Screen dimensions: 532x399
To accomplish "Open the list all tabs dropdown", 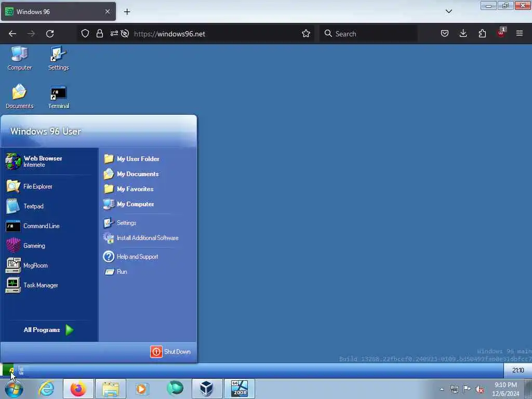I will [x=448, y=11].
